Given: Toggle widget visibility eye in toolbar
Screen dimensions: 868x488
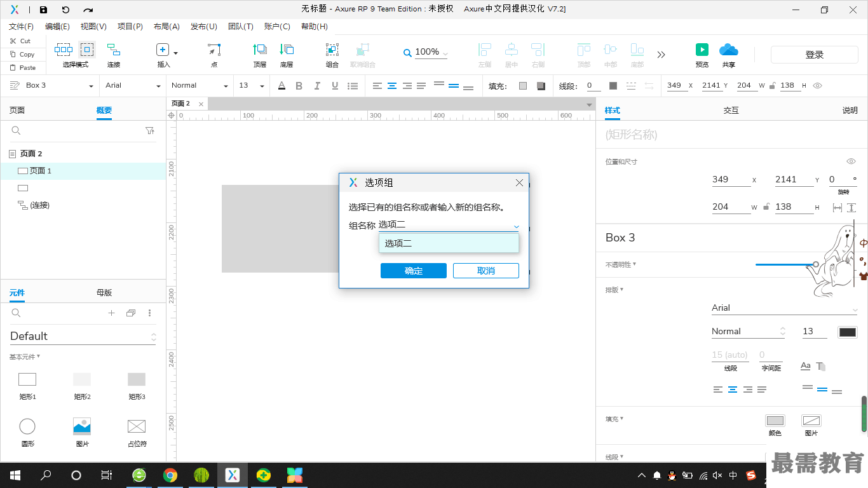Looking at the screenshot, I should [x=818, y=85].
